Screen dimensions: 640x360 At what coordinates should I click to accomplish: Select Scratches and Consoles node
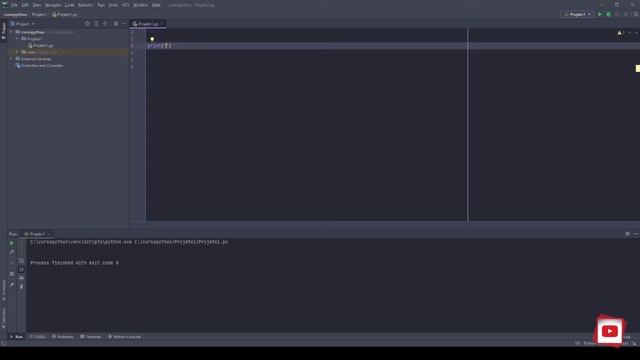click(x=39, y=66)
